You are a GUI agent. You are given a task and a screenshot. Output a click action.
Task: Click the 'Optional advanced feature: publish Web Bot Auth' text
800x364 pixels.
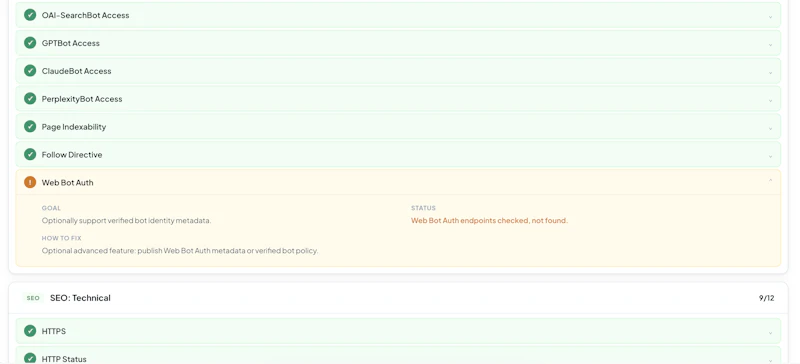[180, 251]
